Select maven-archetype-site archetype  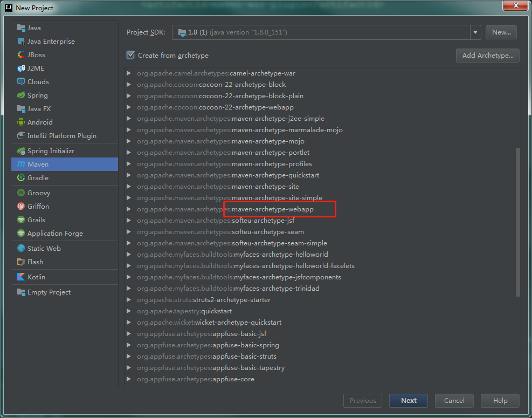(218, 187)
